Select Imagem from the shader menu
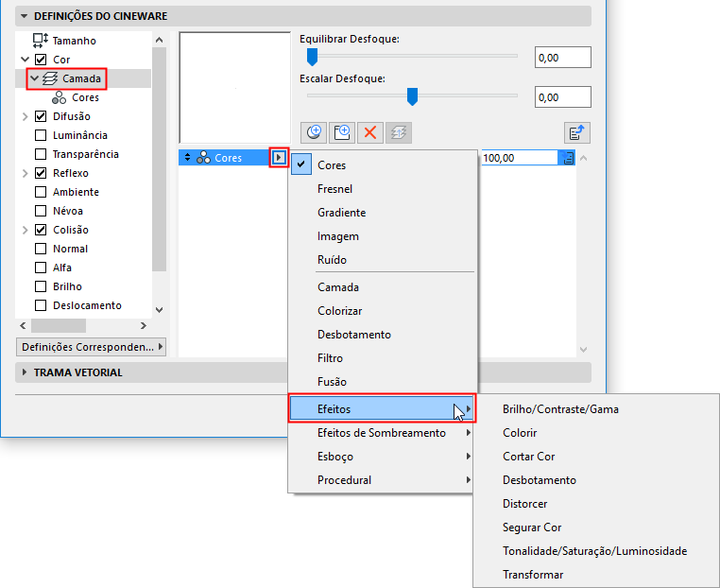720x588 pixels. (x=383, y=236)
